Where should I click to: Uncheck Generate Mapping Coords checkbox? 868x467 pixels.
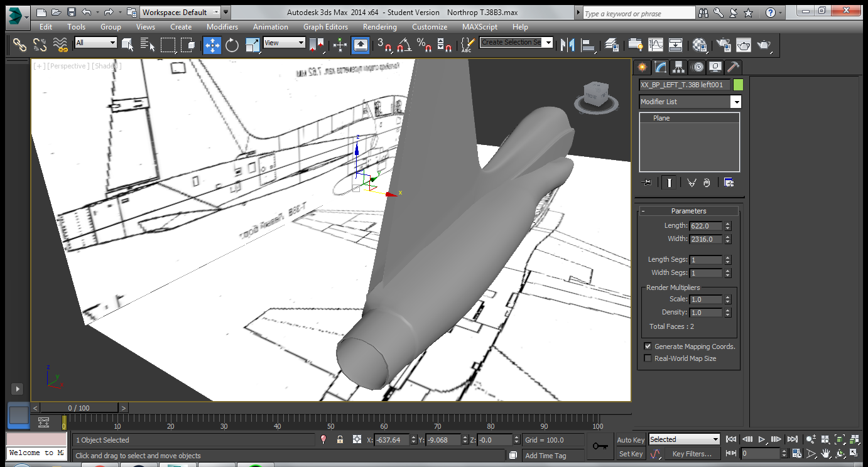(648, 346)
